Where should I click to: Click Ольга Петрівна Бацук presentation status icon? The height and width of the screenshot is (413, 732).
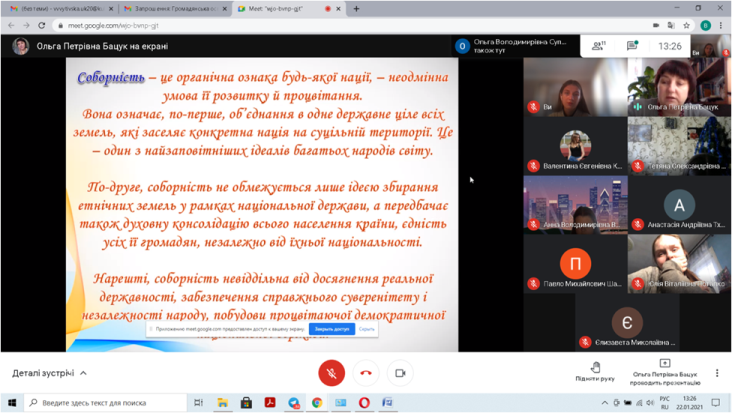[x=664, y=364]
